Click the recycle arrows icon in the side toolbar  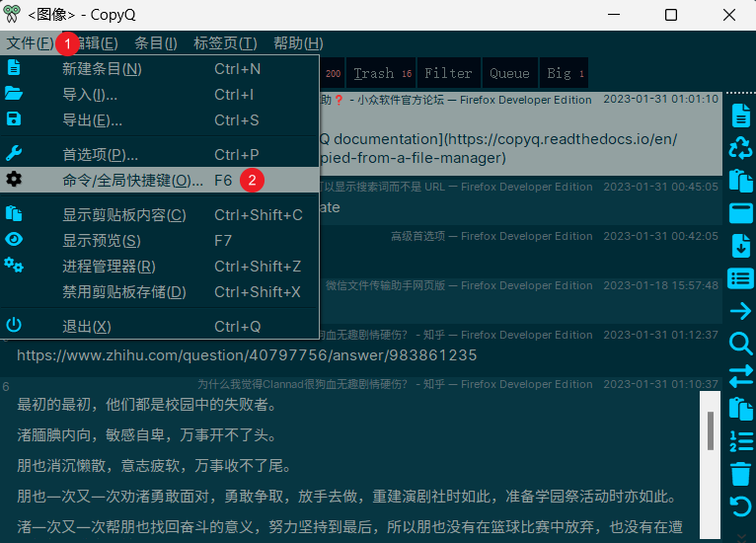pyautogui.click(x=740, y=148)
